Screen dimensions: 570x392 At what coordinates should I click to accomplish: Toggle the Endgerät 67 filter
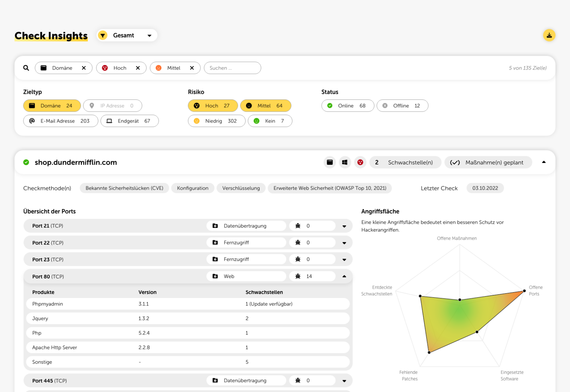coord(130,121)
